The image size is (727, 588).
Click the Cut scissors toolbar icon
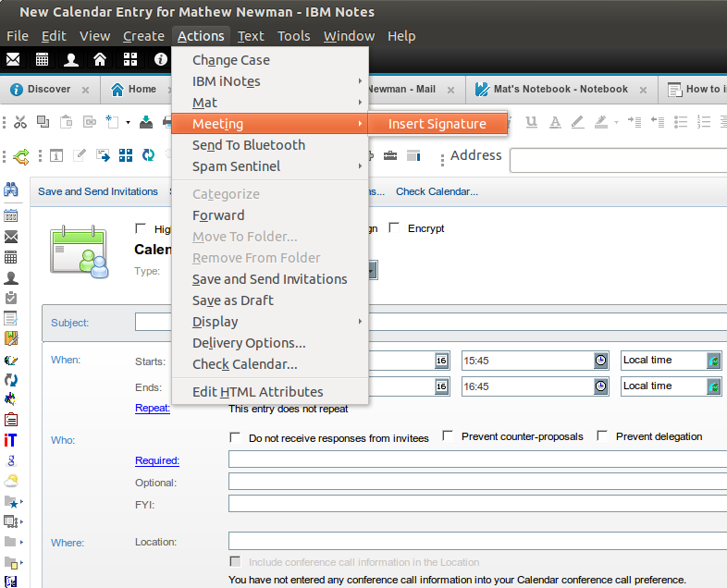tap(19, 122)
